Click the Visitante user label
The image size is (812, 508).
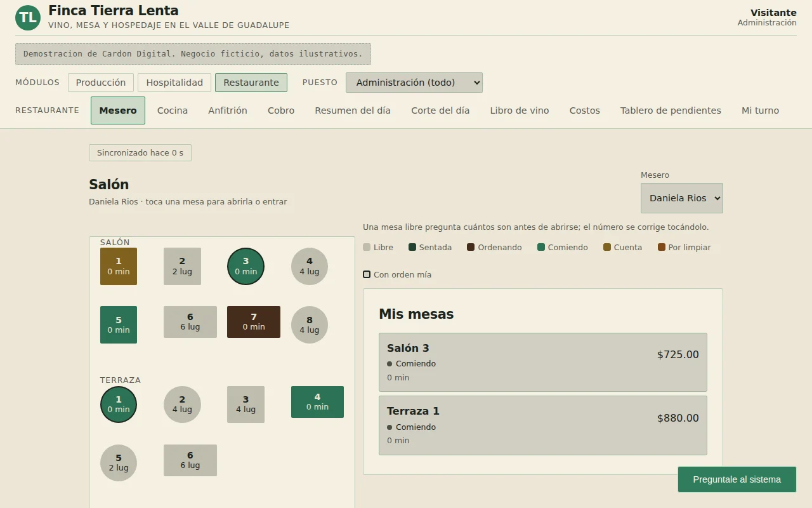[x=773, y=13]
